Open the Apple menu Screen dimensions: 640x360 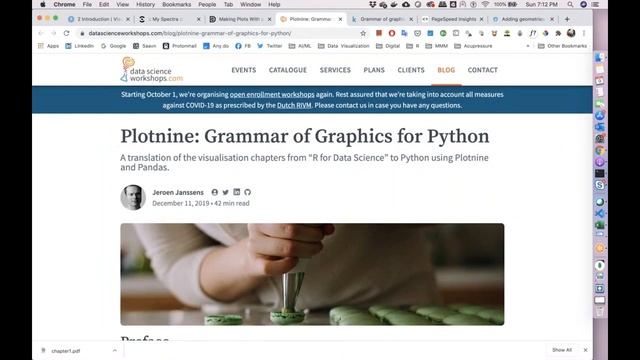tap(43, 4)
